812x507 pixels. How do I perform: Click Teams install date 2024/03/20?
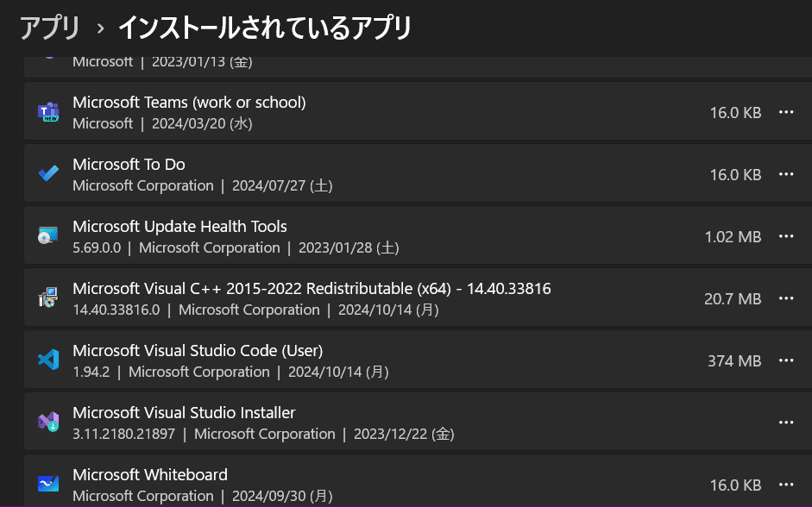(x=202, y=123)
